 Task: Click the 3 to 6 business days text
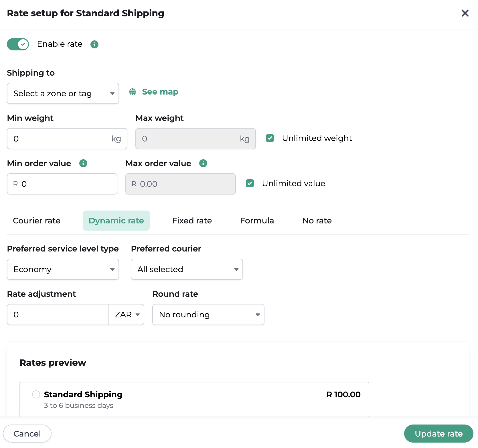[79, 405]
